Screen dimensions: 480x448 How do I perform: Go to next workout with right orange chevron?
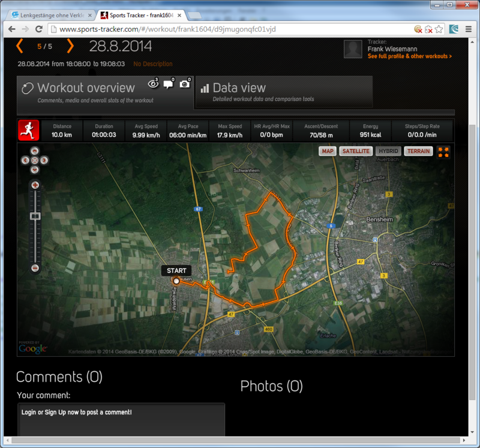(70, 46)
